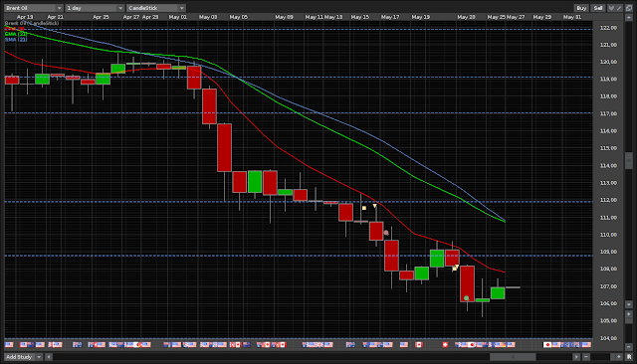Viewport: 637px width, 364px height.
Task: Click the EMA (21) green legend label
Action: (x=16, y=34)
